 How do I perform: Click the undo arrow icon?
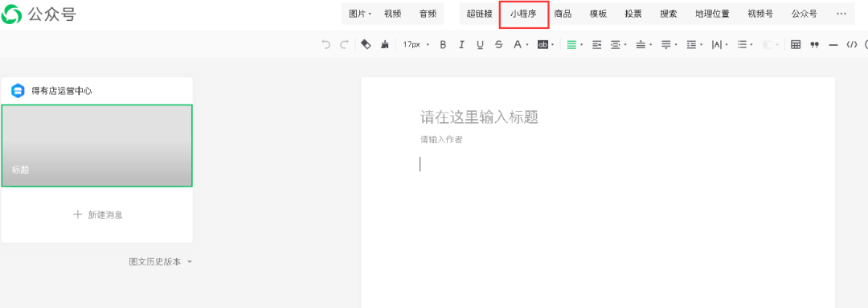pyautogui.click(x=326, y=45)
